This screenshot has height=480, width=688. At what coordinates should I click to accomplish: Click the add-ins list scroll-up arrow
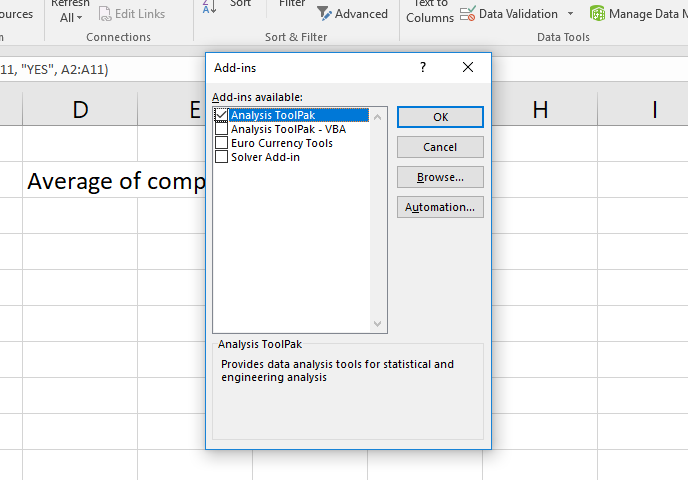[377, 116]
